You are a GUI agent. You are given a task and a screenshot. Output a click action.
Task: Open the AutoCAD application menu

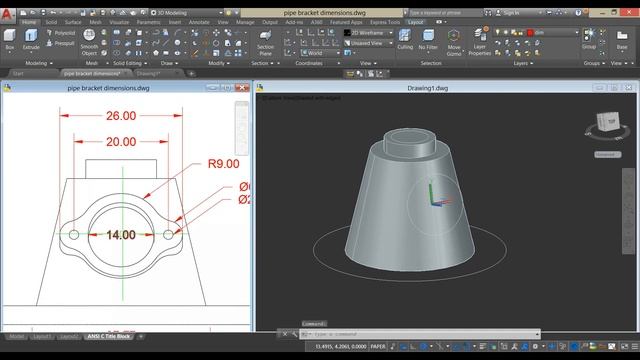(x=7, y=15)
